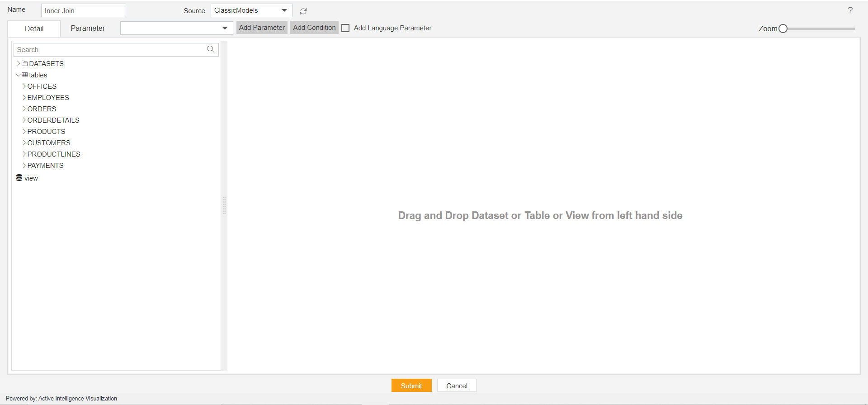Screen dimensions: 868x405
Task: Submit the dataset
Action: 411,386
